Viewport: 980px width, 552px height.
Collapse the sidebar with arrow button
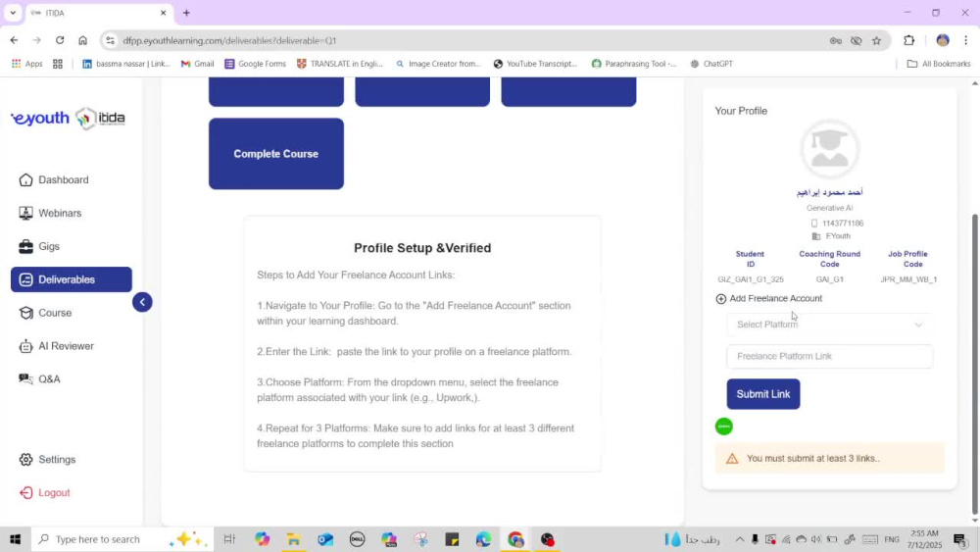pyautogui.click(x=142, y=303)
